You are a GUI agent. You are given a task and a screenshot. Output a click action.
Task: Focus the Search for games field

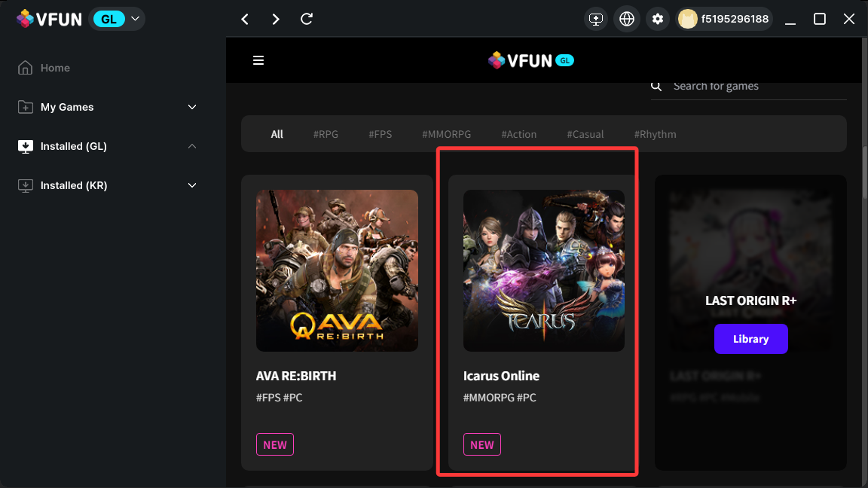748,87
